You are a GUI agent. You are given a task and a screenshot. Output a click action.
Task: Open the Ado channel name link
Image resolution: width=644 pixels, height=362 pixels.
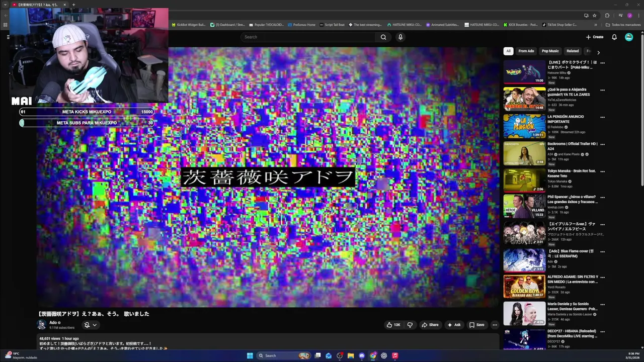pyautogui.click(x=53, y=323)
